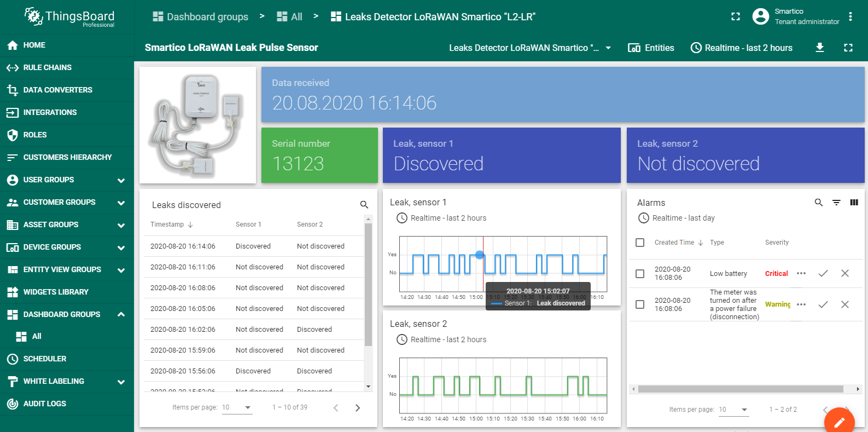Image resolution: width=868 pixels, height=432 pixels.
Task: Open Alarms column display settings
Action: click(x=854, y=203)
